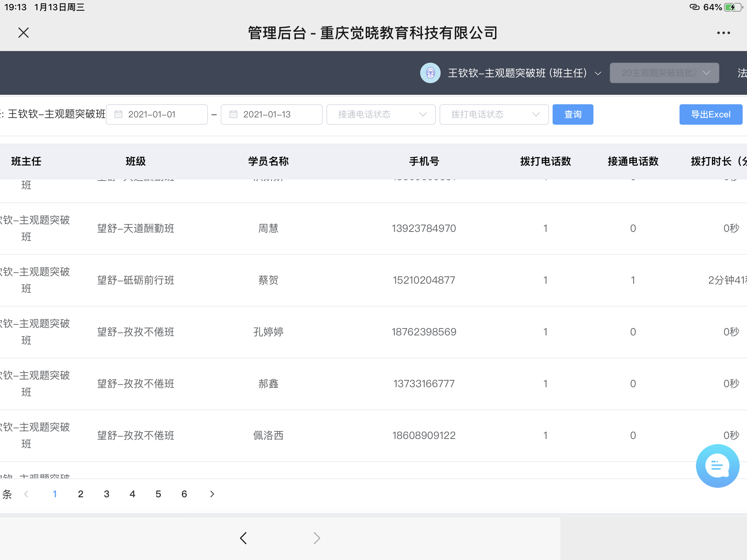This screenshot has width=747, height=560.
Task: Go back with browser back arrow
Action: 244,538
